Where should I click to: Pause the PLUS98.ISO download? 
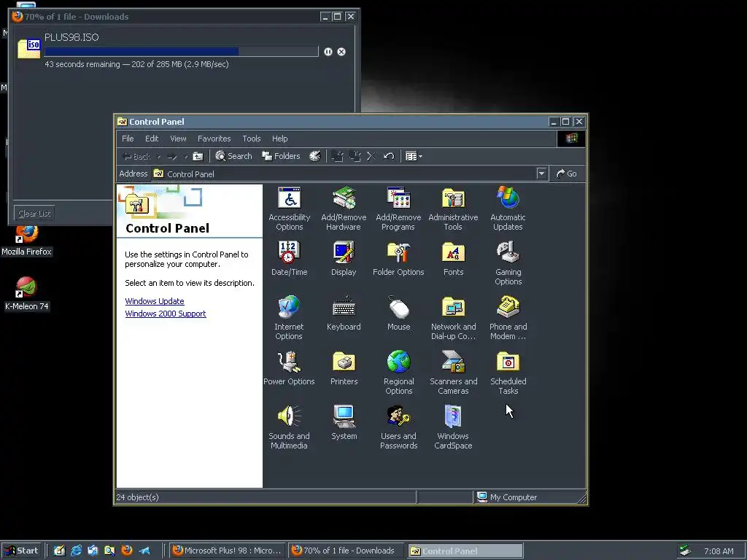pyautogui.click(x=328, y=52)
